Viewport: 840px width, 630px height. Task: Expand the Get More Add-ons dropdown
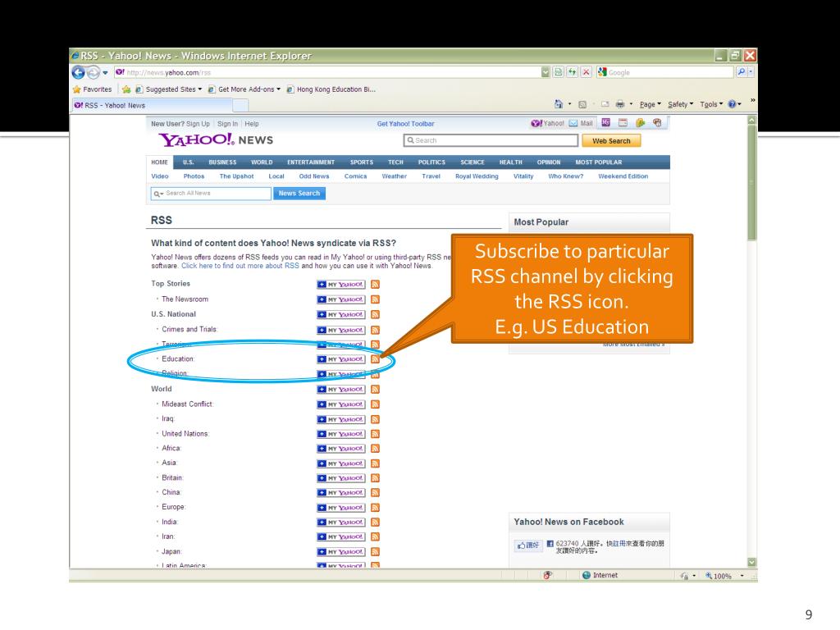pyautogui.click(x=279, y=89)
